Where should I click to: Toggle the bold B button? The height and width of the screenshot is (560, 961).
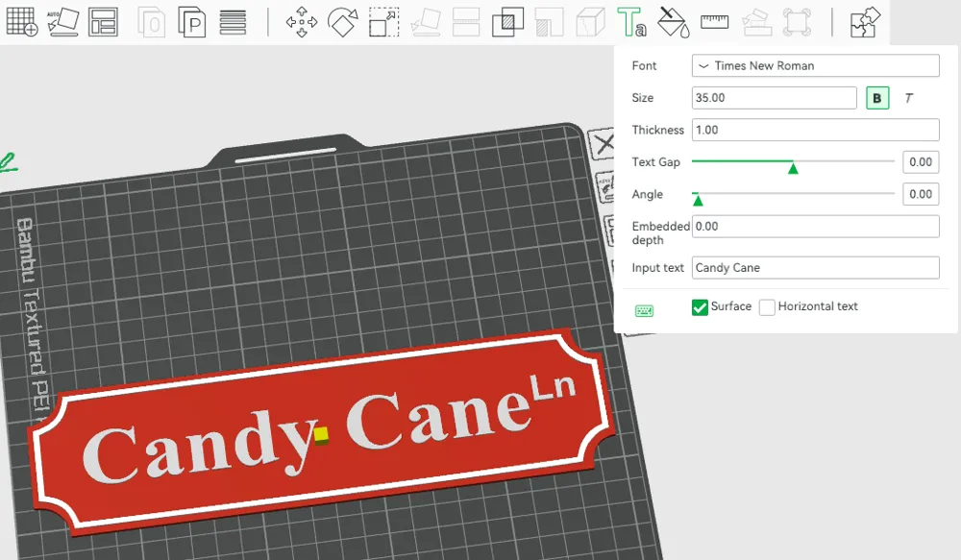(x=877, y=98)
